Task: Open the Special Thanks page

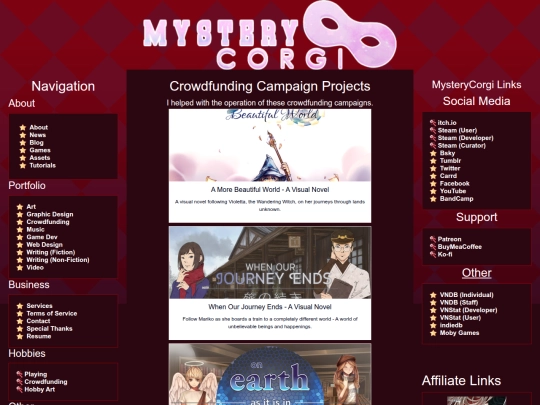Action: (x=49, y=329)
